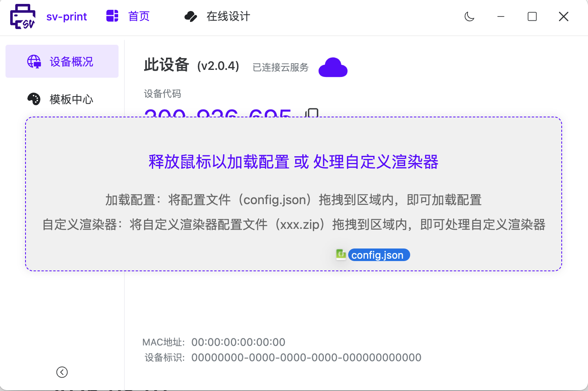Open the 首页 tab label
Screen dimensions: 588x391
click(x=139, y=16)
